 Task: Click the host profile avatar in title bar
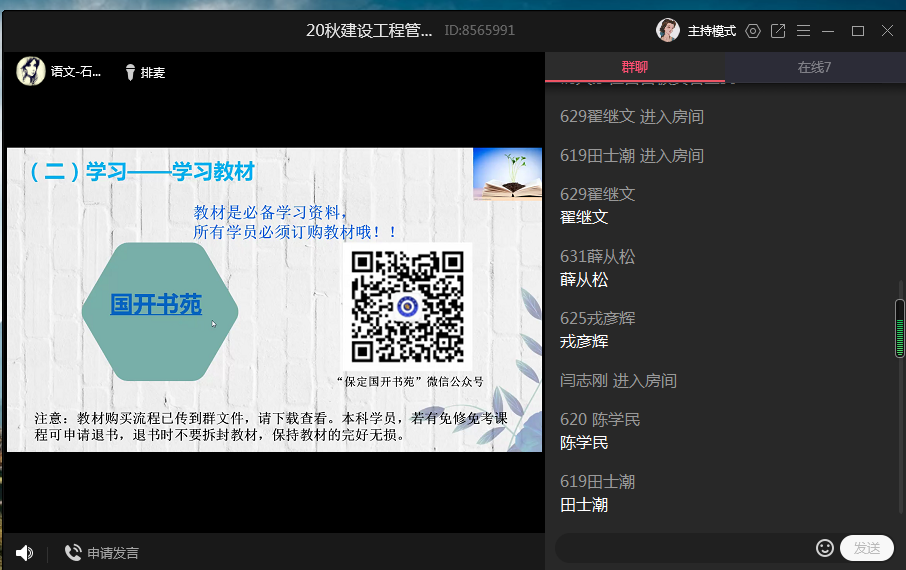coord(668,31)
